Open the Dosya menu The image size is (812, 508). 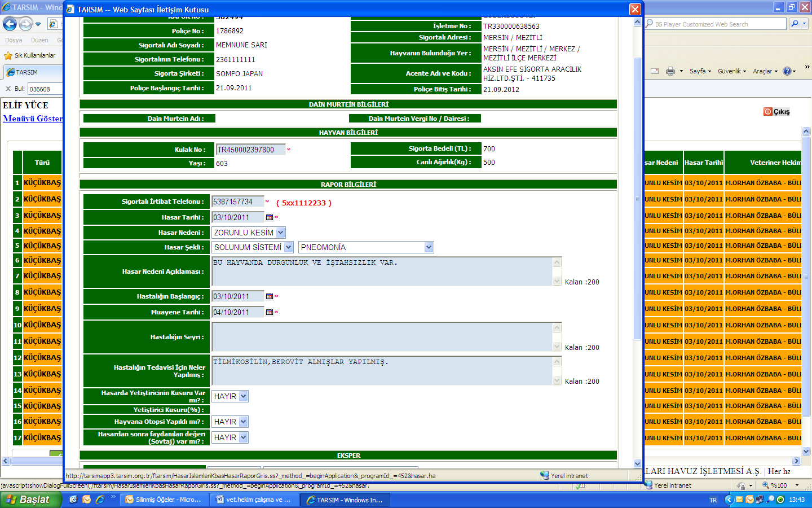[x=14, y=41]
